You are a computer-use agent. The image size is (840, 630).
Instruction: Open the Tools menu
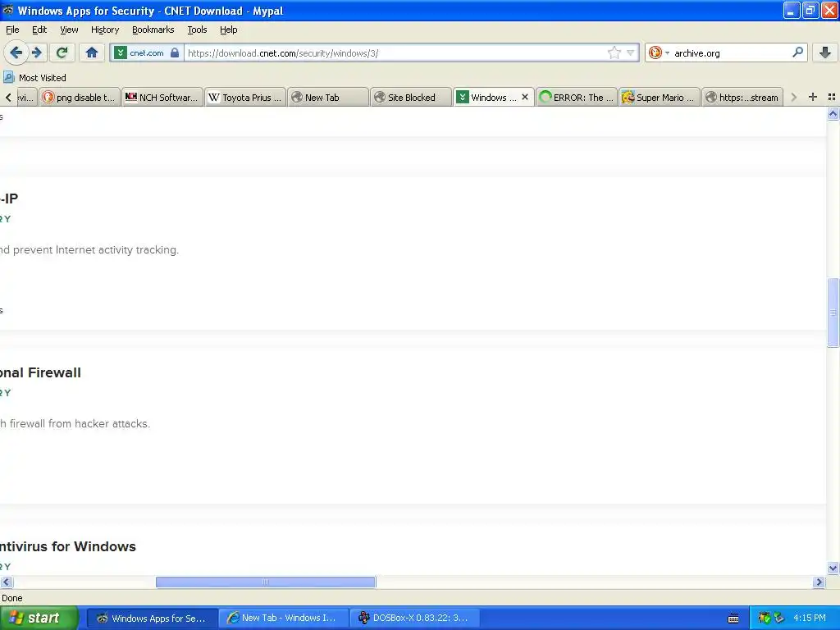click(x=197, y=30)
